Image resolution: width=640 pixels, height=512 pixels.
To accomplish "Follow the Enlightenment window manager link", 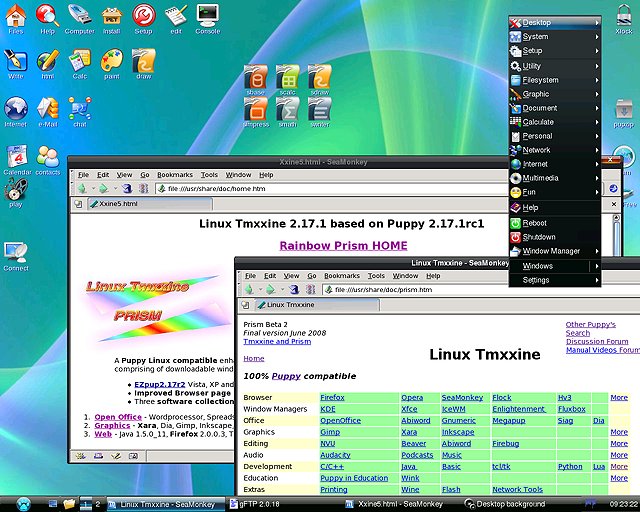I will click(x=518, y=409).
